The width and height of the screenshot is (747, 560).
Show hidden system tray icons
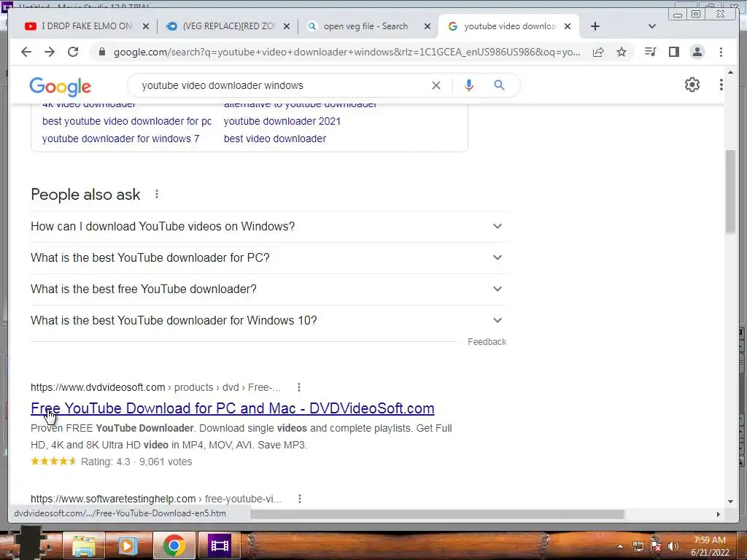point(620,547)
